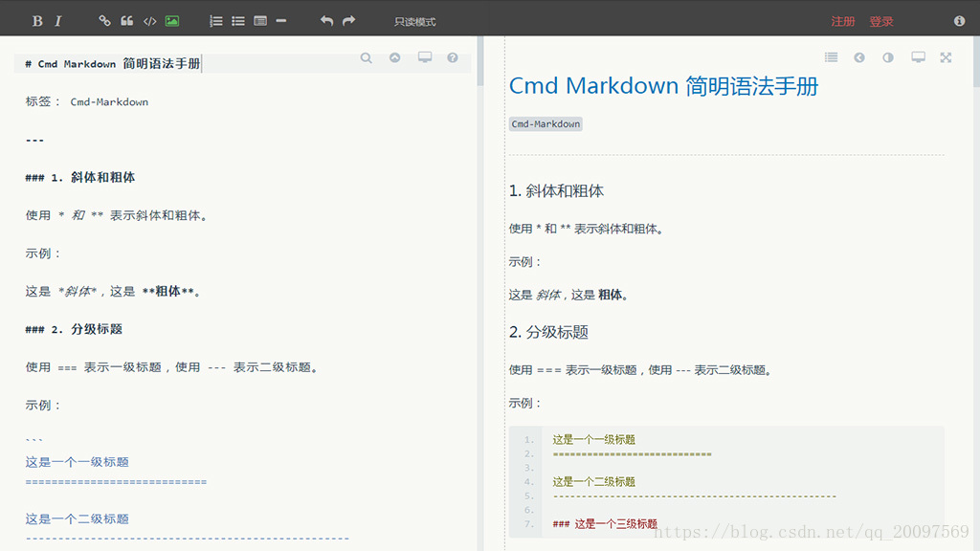
Task: Insert a blockquote with quote icon
Action: click(x=127, y=21)
